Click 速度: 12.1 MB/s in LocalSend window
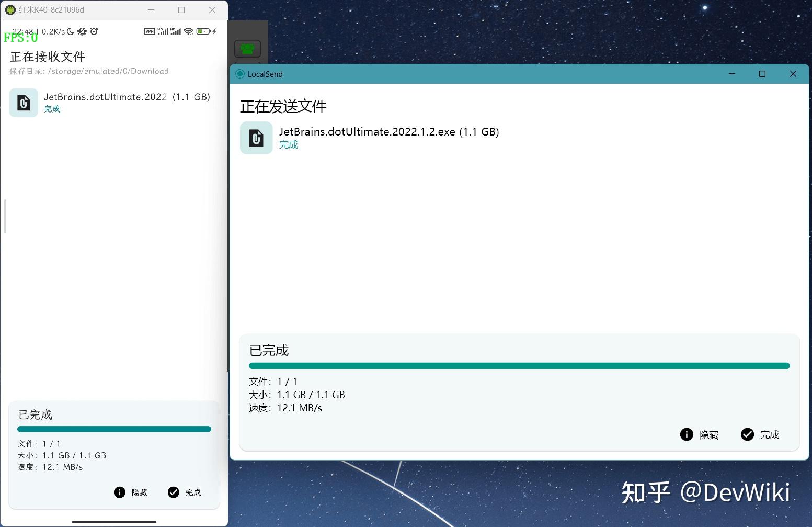Screen dimensions: 812x527 coord(285,408)
